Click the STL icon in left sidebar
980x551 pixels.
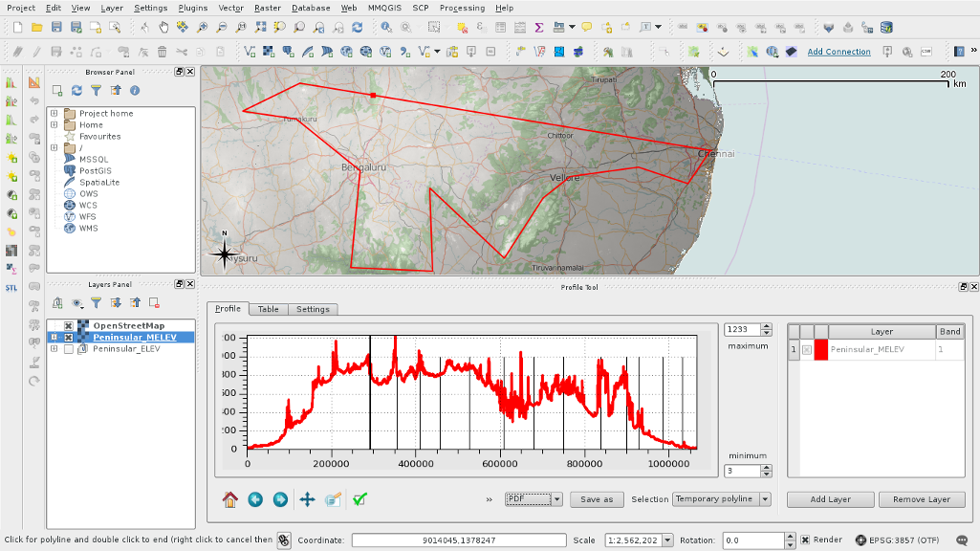[11, 288]
